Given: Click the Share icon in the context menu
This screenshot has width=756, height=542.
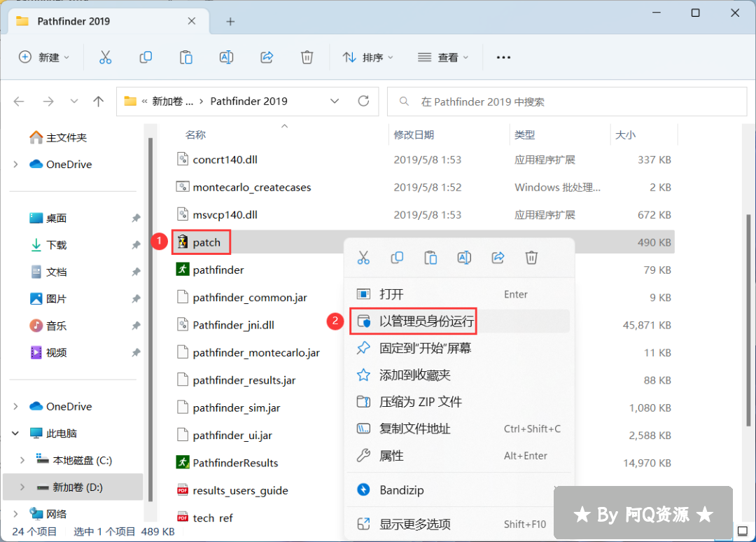Looking at the screenshot, I should tap(498, 258).
